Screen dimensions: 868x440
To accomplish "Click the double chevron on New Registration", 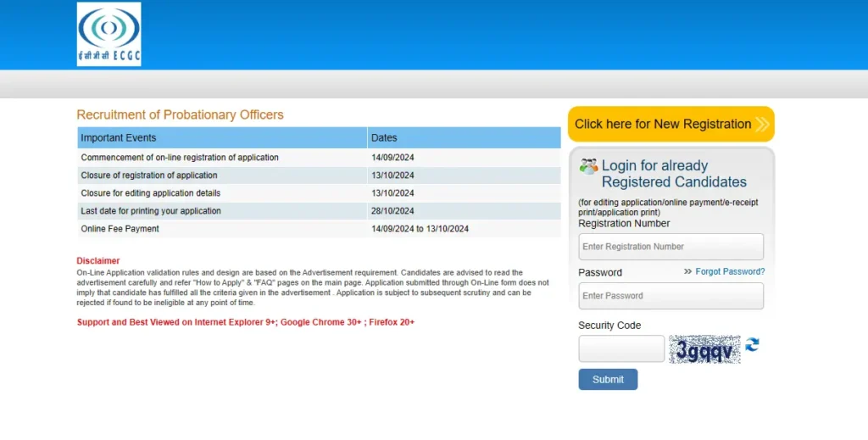I will pos(761,125).
